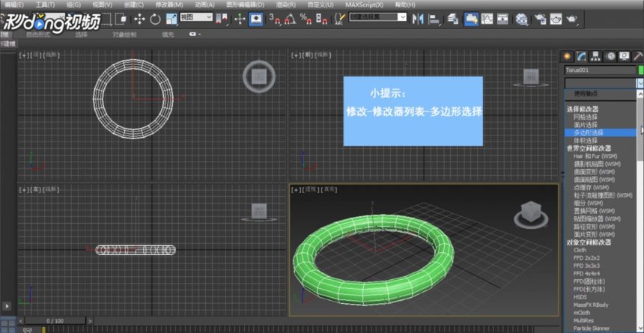Click the Render Production teapot icon
The width and height of the screenshot is (644, 333).
pos(571,19)
